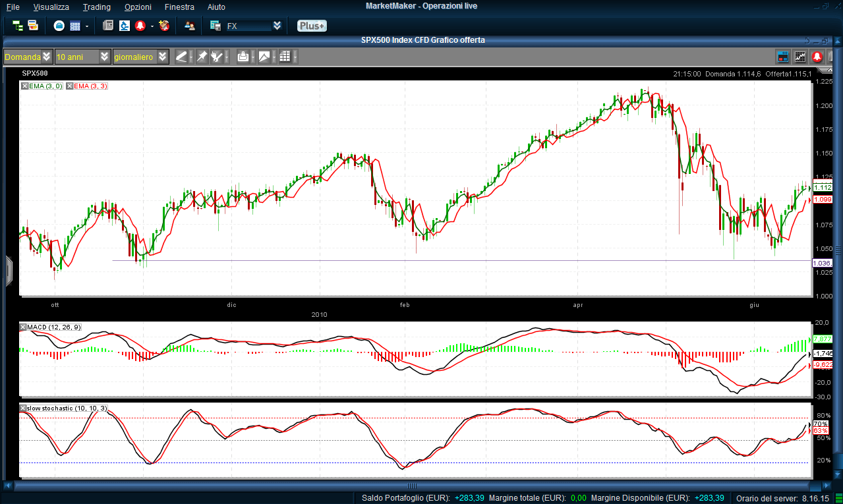This screenshot has width=843, height=504.
Task: Open the 10 anni time range dropdown
Action: [x=105, y=57]
